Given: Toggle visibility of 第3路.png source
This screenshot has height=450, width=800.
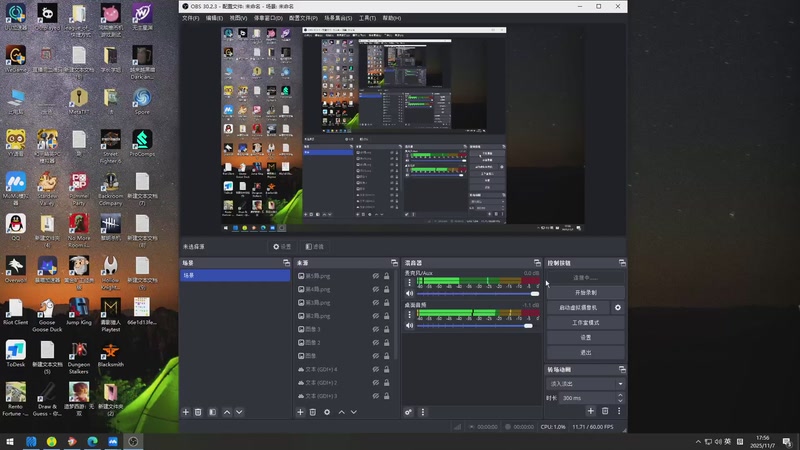Looking at the screenshot, I should tap(376, 303).
